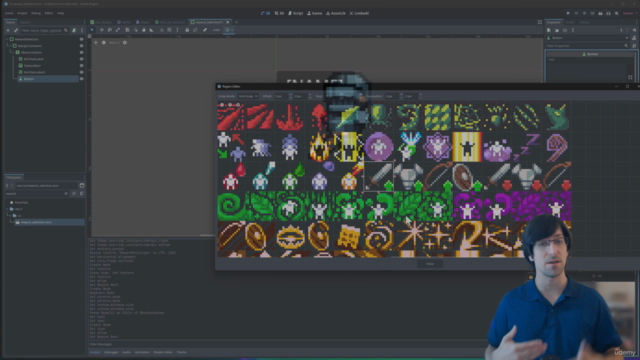Open the Inspector object Button dropdown

pyautogui.click(x=587, y=38)
